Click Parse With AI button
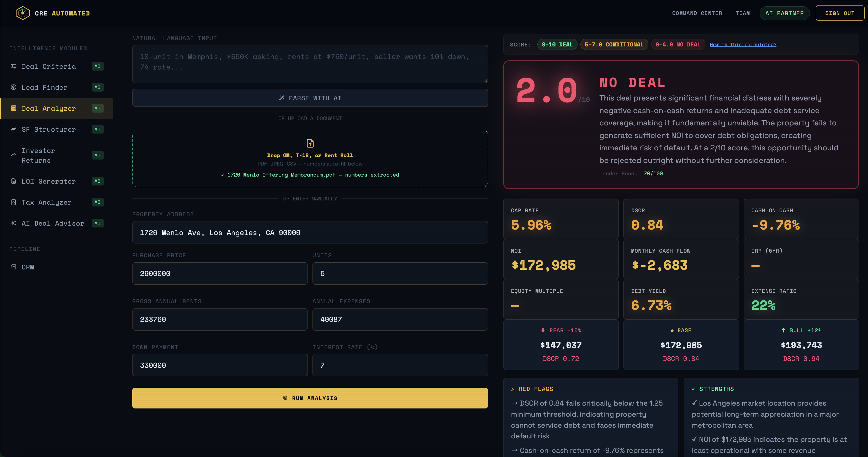Image resolution: width=868 pixels, height=457 pixels. click(310, 98)
